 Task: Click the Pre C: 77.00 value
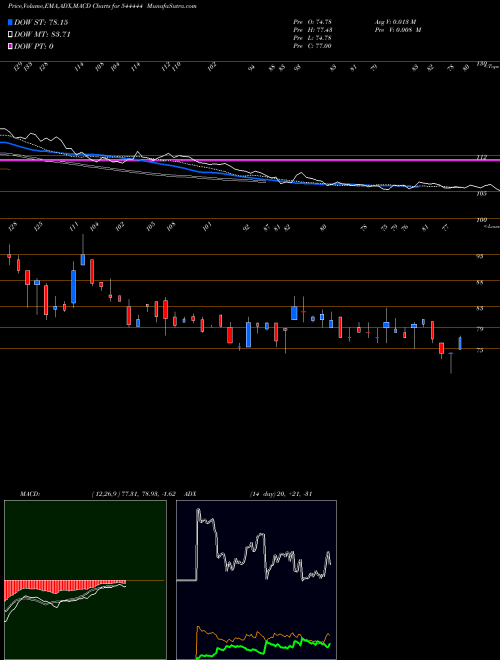click(x=312, y=46)
